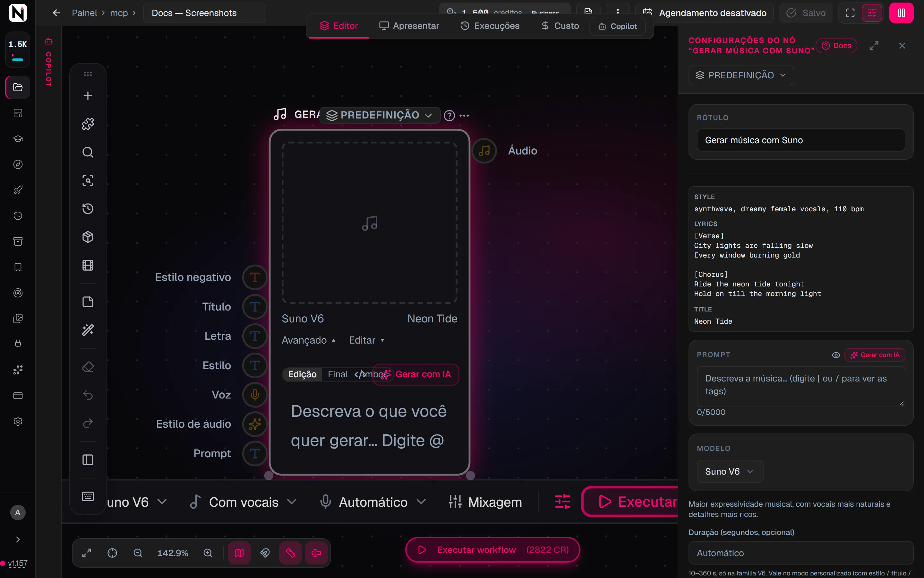The width and height of the screenshot is (924, 578).
Task: Click the zoom out magnifier icon
Action: 138,553
